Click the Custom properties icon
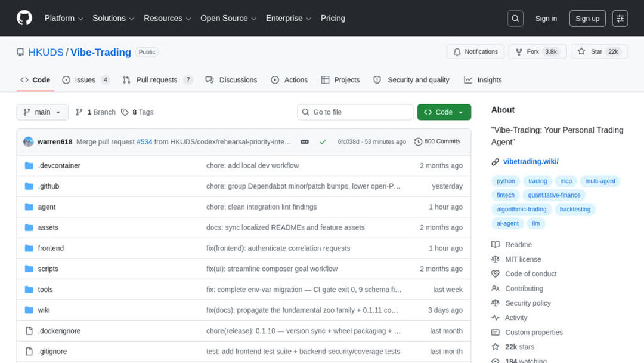The image size is (644, 363). point(496,332)
